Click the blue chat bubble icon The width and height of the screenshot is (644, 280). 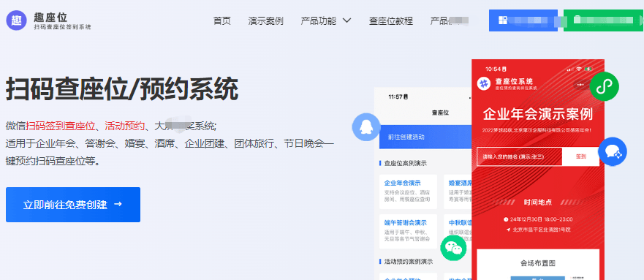[x=613, y=151]
